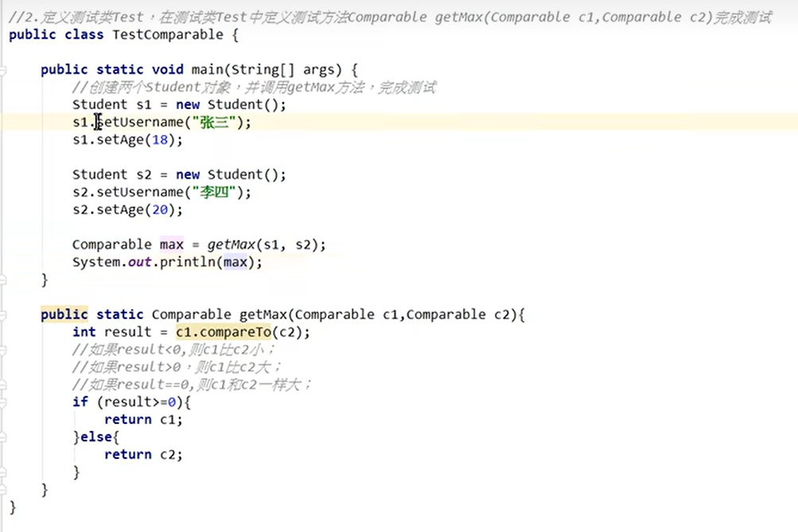Image resolution: width=798 pixels, height=532 pixels.
Task: Click setUsername on the s2 line
Action: click(x=139, y=192)
